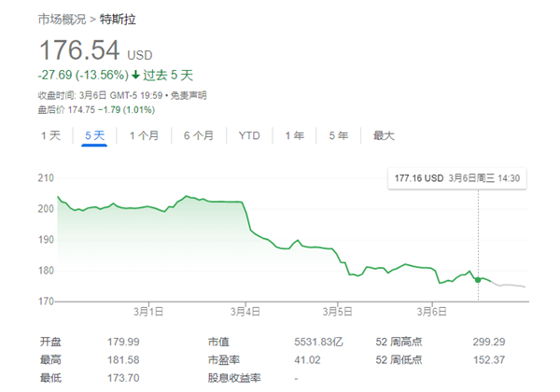This screenshot has width=560, height=392.
Task: Switch chart to 1 年
Action: (x=295, y=135)
